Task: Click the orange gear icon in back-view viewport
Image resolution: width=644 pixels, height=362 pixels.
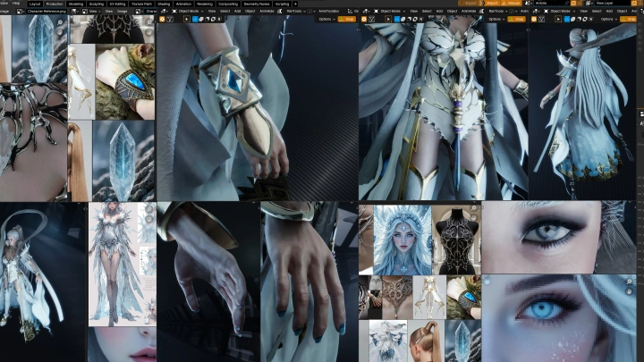Action: [x=533, y=20]
